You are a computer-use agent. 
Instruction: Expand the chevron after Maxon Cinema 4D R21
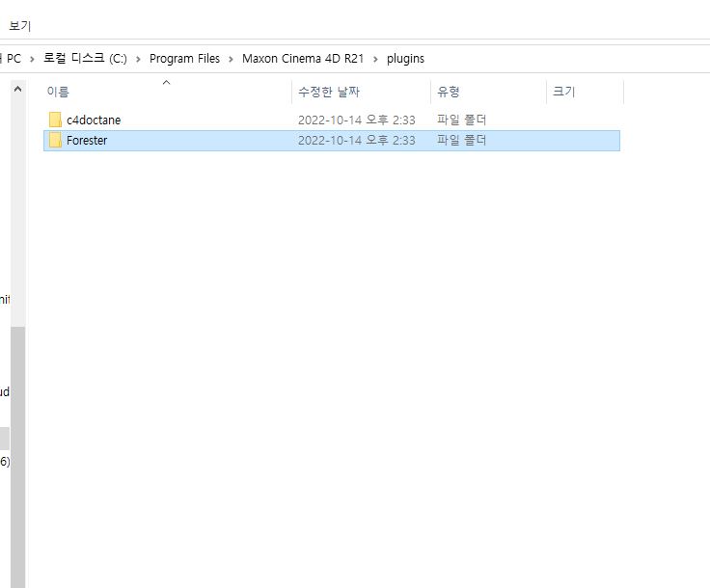pos(375,59)
